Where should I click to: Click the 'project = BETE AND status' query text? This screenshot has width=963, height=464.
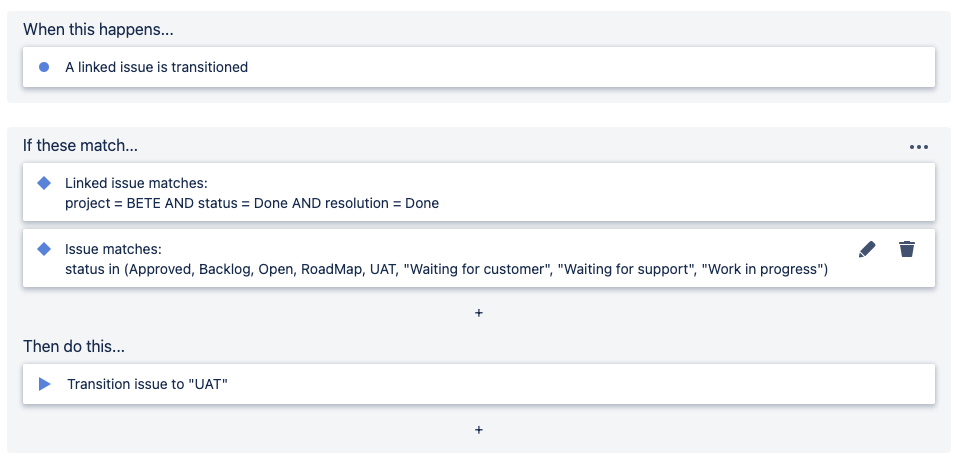coord(252,203)
